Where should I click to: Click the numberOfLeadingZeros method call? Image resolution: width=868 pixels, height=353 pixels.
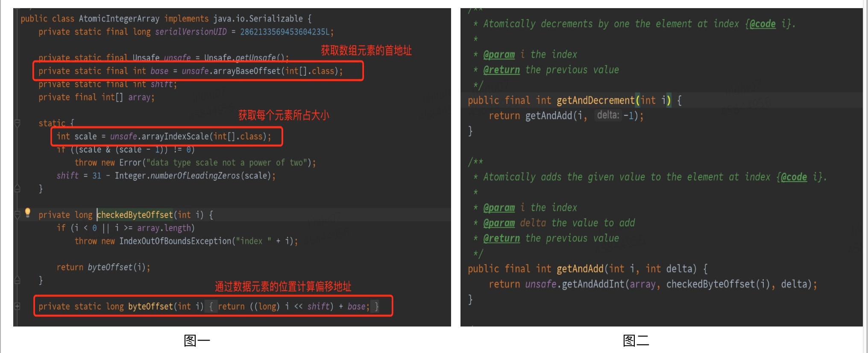(196, 176)
